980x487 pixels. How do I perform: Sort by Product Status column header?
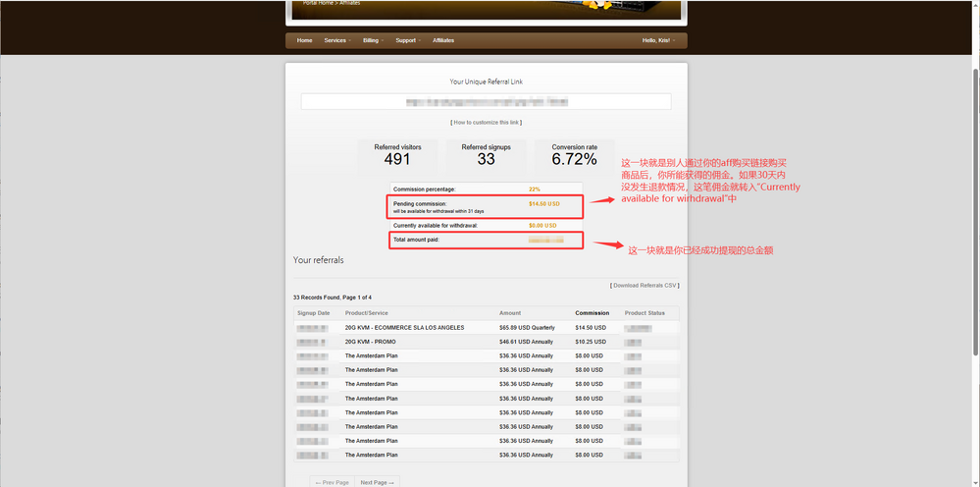click(645, 313)
